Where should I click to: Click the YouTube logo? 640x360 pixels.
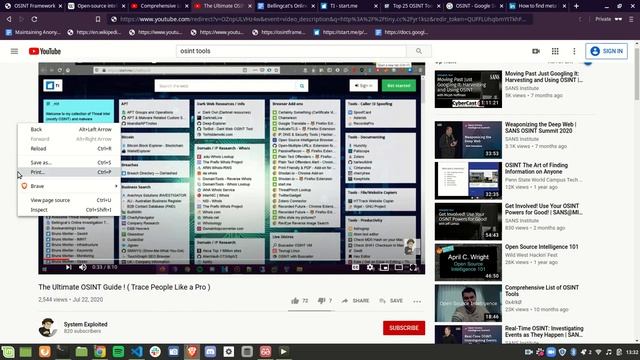pyautogui.click(x=45, y=51)
